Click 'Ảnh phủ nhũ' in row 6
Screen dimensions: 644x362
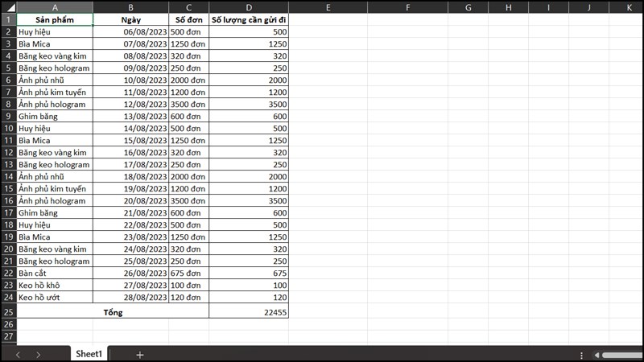coord(55,80)
